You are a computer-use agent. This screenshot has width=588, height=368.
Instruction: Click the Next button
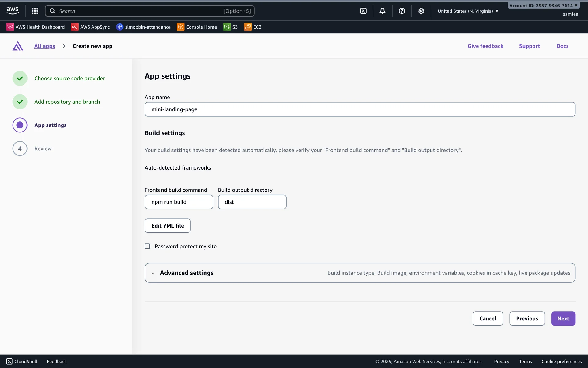pyautogui.click(x=563, y=318)
